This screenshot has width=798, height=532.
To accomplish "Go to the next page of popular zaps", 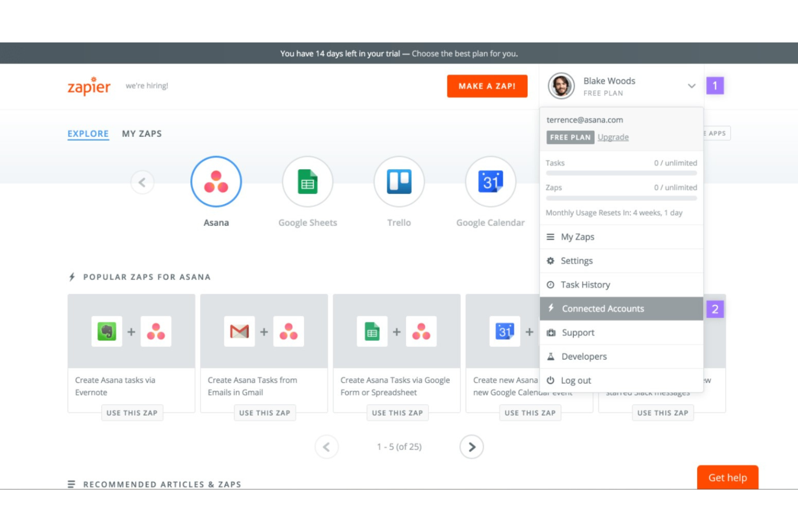I will point(471,446).
